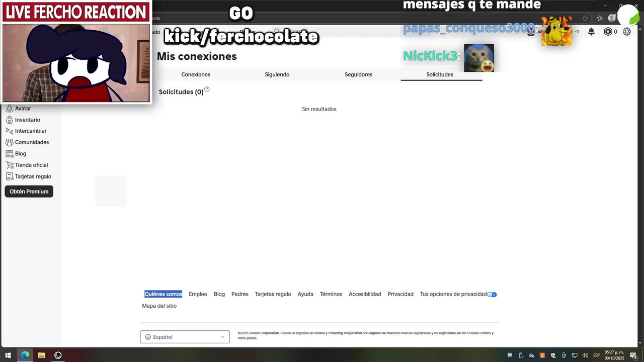Image resolution: width=644 pixels, height=362 pixels.
Task: Open Tus opciones de privacidad link
Action: click(453, 294)
